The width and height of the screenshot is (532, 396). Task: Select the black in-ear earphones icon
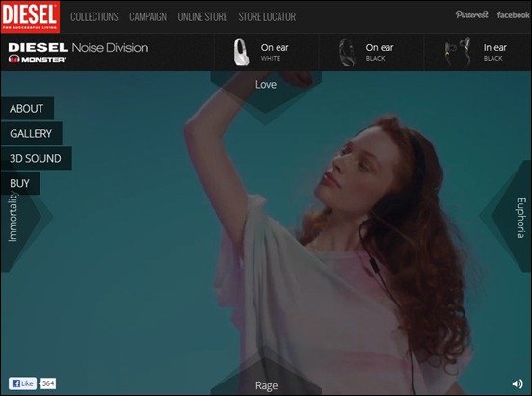click(458, 52)
